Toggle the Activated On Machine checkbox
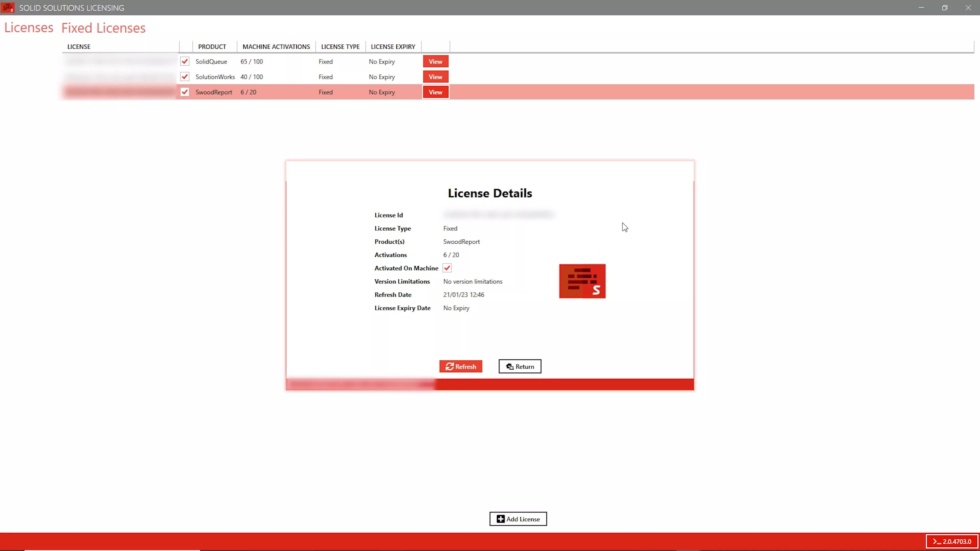The height and width of the screenshot is (551, 980). pos(447,268)
